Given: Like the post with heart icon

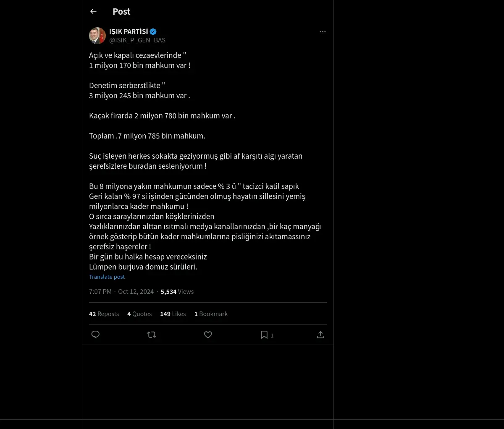Looking at the screenshot, I should 208,335.
